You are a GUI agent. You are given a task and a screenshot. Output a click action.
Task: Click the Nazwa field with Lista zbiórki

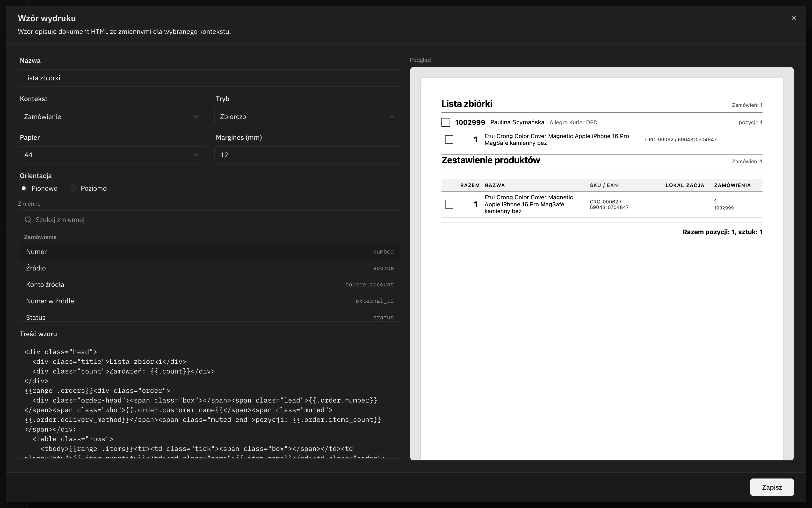pos(210,78)
